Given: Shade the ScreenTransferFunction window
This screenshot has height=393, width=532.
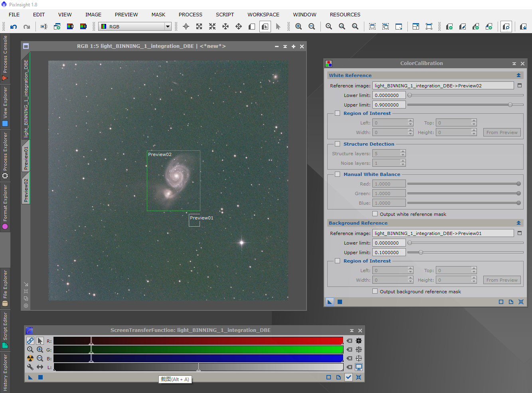Looking at the screenshot, I should pyautogui.click(x=352, y=330).
